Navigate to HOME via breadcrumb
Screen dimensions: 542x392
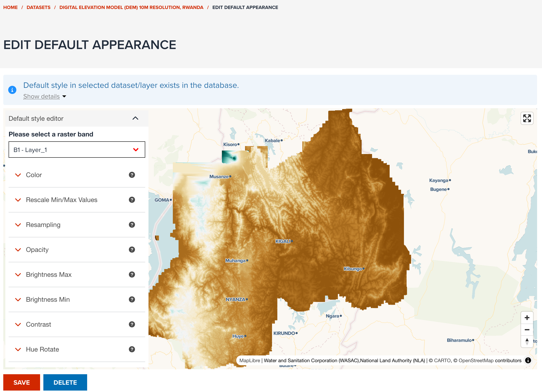click(10, 7)
